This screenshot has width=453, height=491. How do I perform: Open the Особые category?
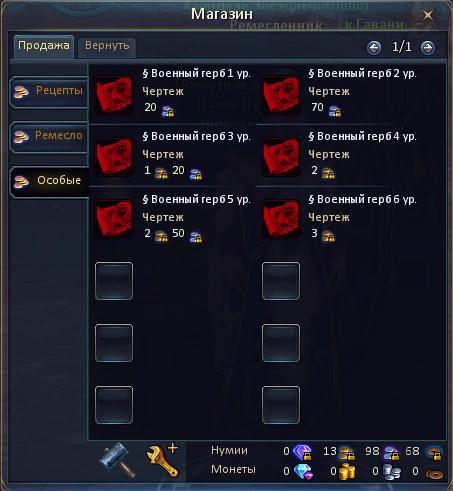click(x=49, y=182)
